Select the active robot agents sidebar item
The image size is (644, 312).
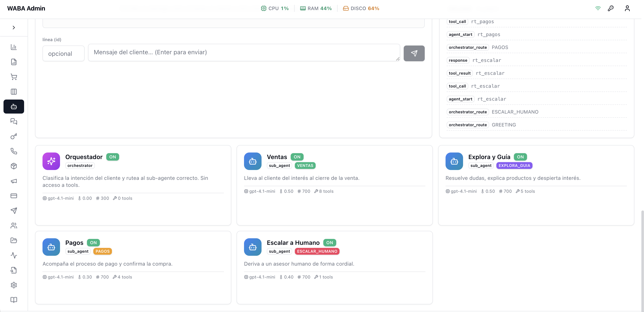click(14, 107)
